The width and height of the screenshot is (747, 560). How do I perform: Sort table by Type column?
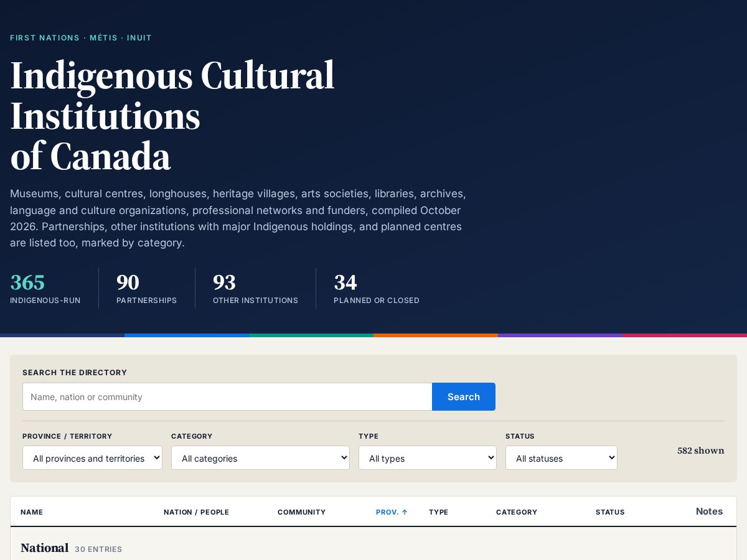[x=438, y=512]
